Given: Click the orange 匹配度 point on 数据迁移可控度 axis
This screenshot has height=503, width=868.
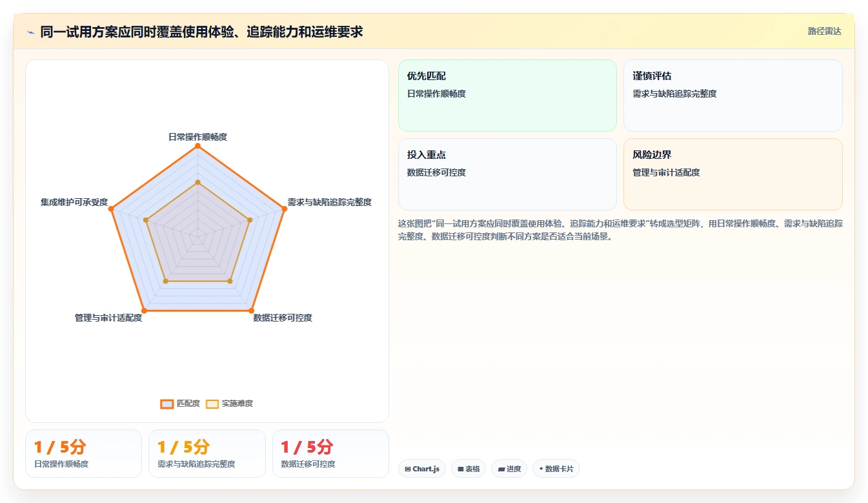Looking at the screenshot, I should click(x=251, y=311).
